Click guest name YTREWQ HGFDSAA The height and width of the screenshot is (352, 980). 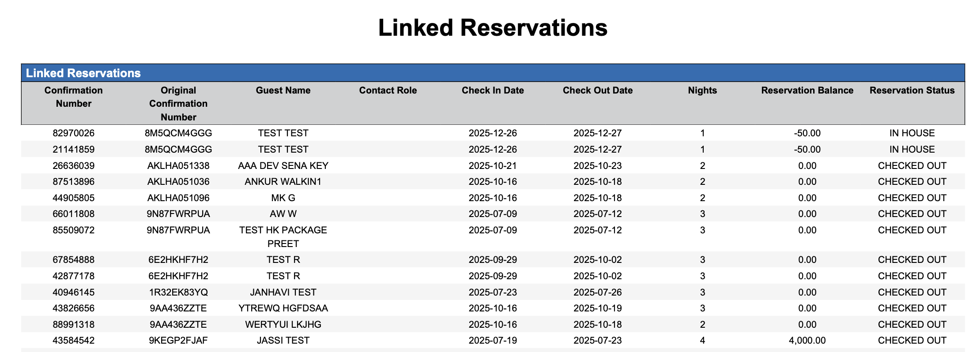click(283, 308)
